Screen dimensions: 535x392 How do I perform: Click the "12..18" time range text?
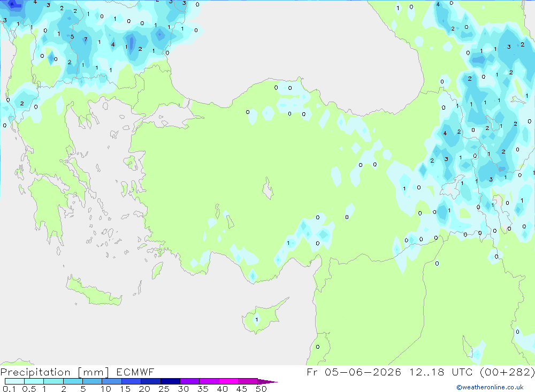pos(427,372)
